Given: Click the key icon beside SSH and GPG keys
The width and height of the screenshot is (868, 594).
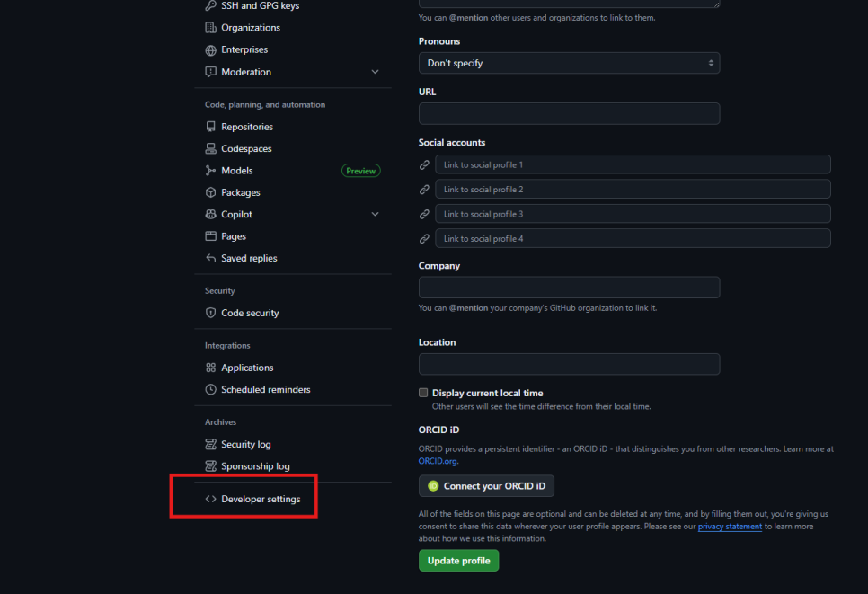Looking at the screenshot, I should [210, 5].
